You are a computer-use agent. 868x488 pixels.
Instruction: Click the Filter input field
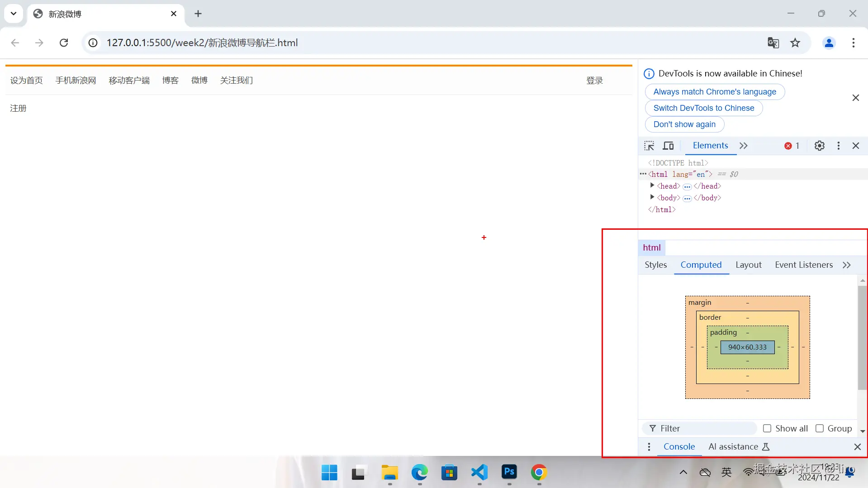pyautogui.click(x=699, y=428)
